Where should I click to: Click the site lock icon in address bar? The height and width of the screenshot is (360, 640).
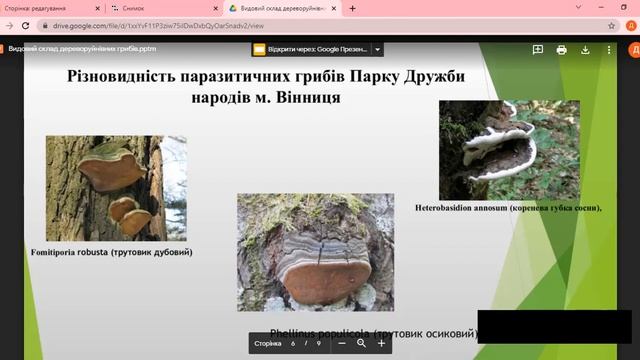[x=45, y=26]
